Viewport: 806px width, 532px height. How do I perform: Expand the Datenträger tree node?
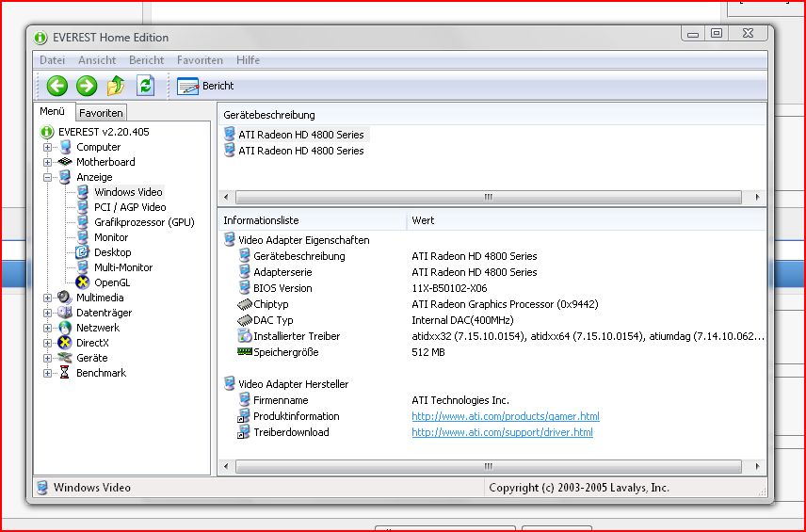[47, 313]
